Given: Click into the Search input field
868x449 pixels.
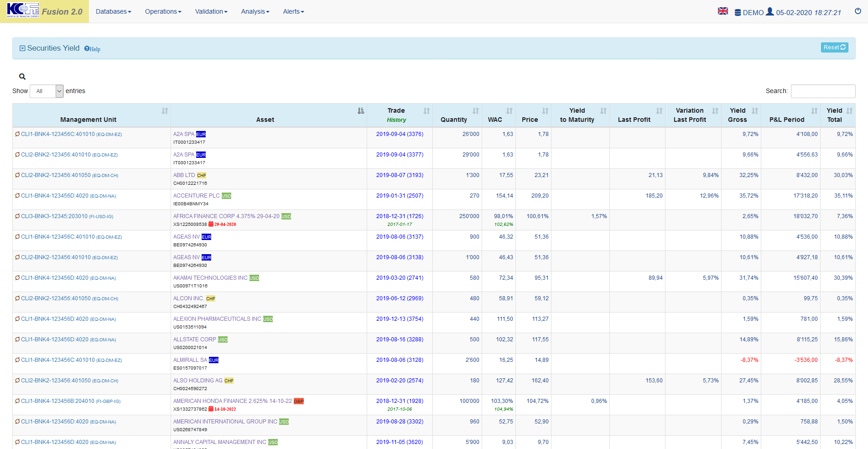Looking at the screenshot, I should (x=823, y=91).
